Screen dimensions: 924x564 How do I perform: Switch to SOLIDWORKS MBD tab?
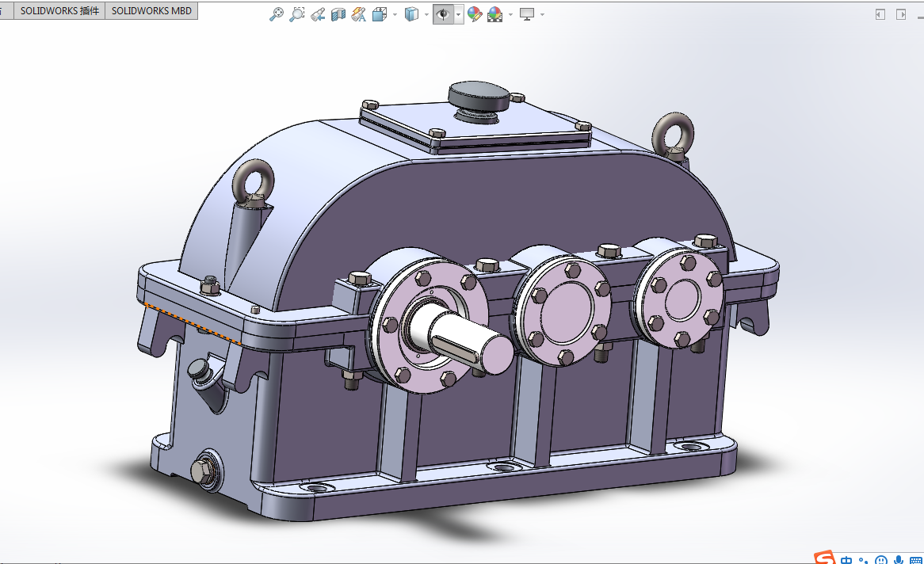[151, 10]
